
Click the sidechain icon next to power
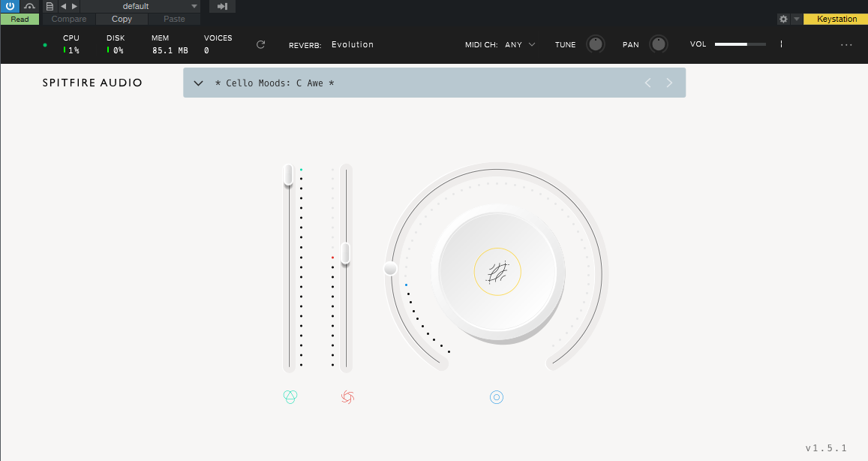[29, 6]
